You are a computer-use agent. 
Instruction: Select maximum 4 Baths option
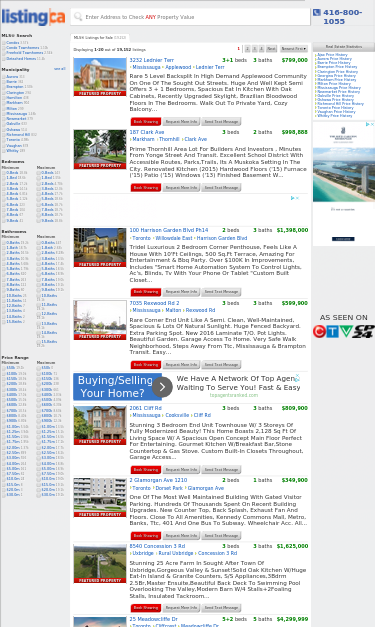tap(39, 264)
